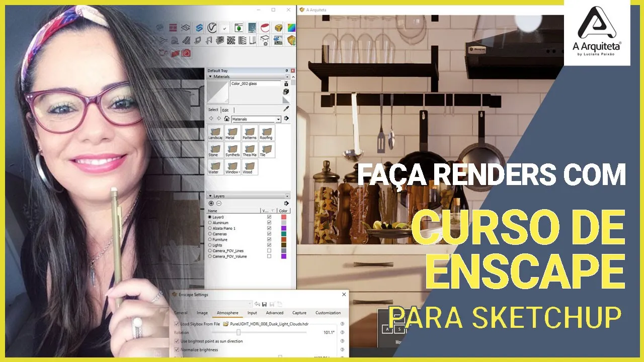Open the General tab in Enscape Settings
Screen dimensions: 644x362
pos(181,313)
